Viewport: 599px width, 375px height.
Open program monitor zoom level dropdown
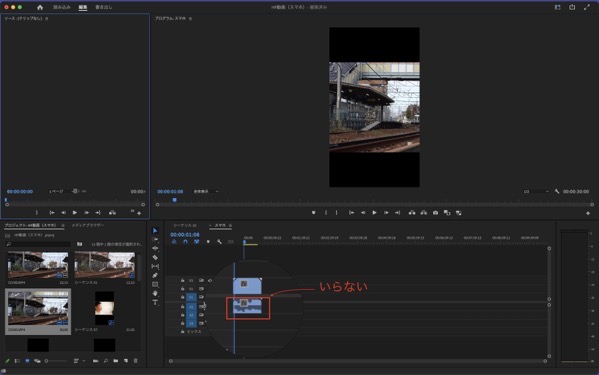(206, 191)
